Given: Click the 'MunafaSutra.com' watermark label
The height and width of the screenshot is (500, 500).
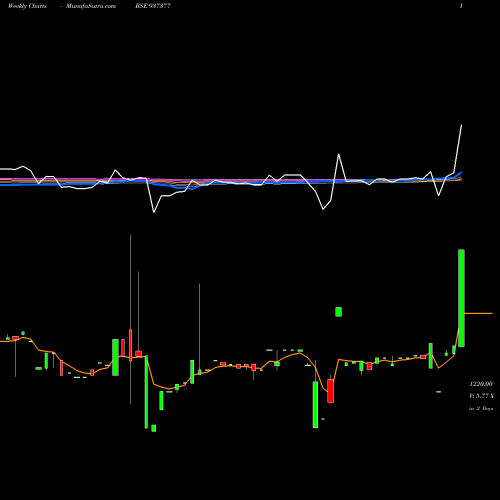Looking at the screenshot, I should (91, 6).
